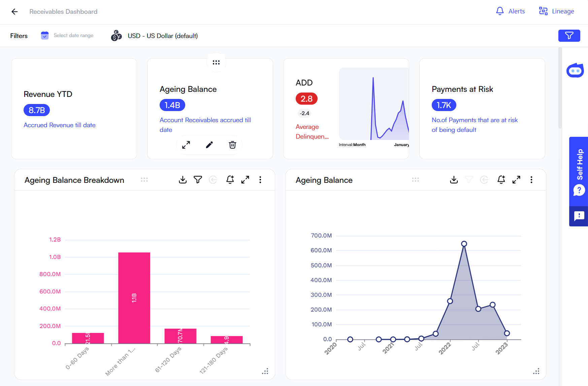588x386 pixels.
Task: Open the three-dot menu on Ageing Balance Breakdown
Action: click(260, 180)
